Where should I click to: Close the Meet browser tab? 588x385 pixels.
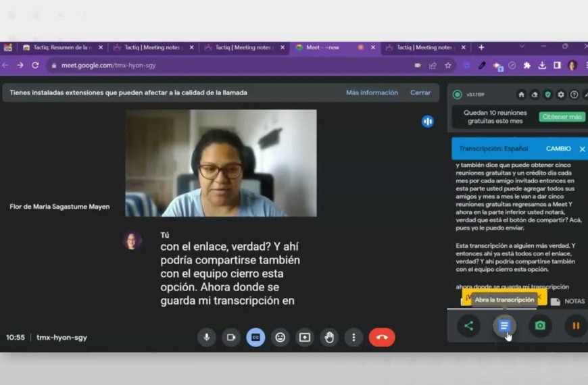[x=373, y=47]
